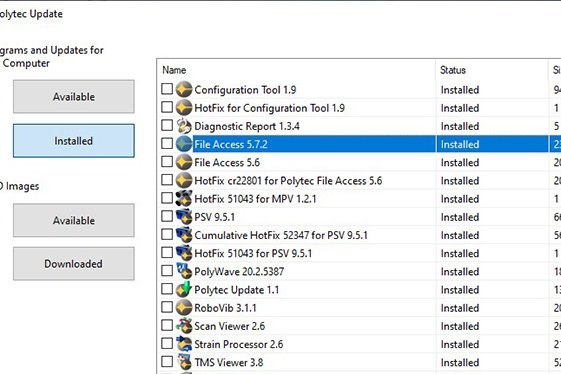Click Installed status of File Access 5.7.2
This screenshot has width=561, height=374.
coord(460,145)
